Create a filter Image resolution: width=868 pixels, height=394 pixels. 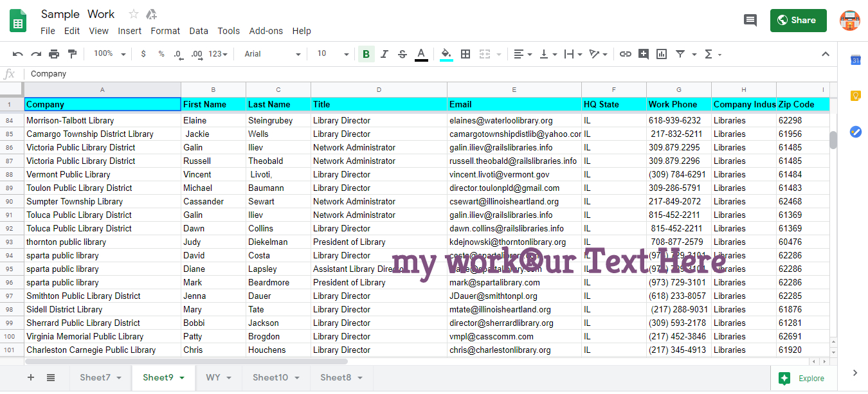680,54
